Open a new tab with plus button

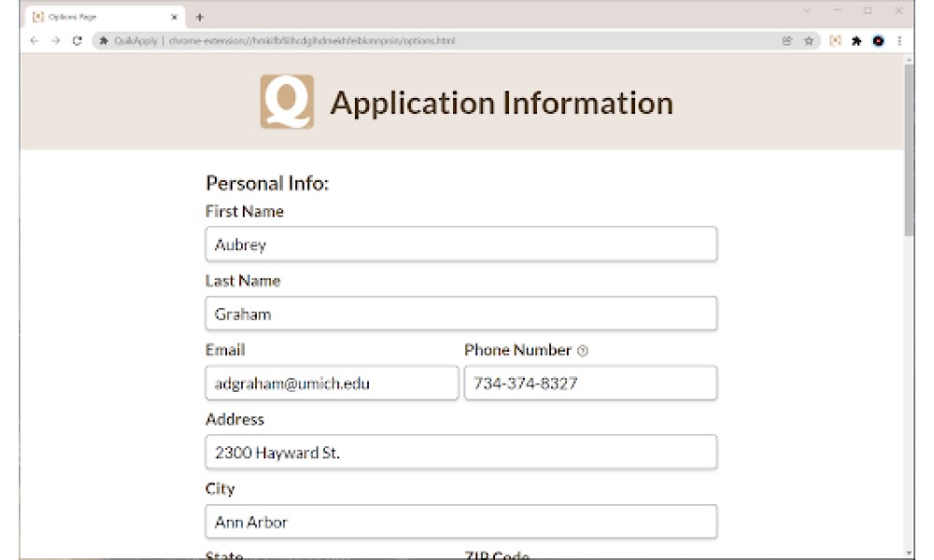(x=200, y=17)
